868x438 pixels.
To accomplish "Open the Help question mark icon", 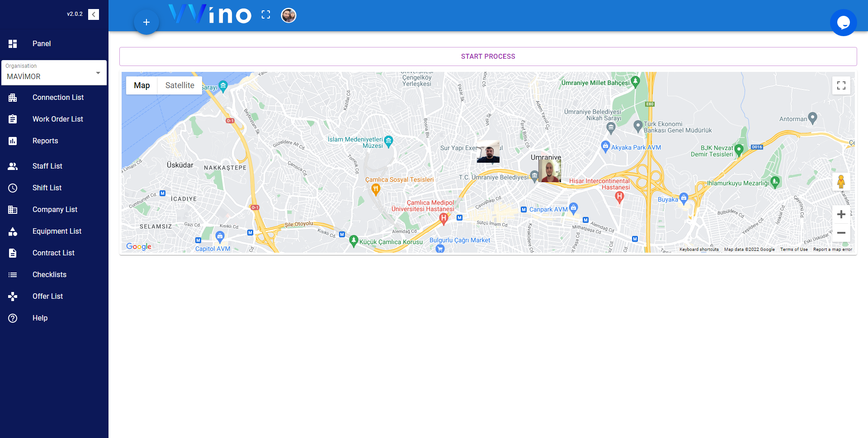I will tap(12, 318).
